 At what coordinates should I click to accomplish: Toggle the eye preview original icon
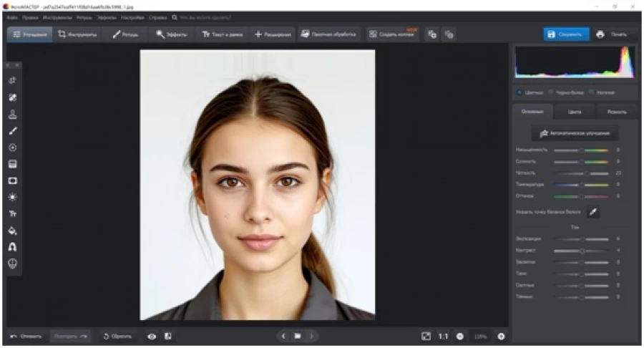[x=152, y=336]
